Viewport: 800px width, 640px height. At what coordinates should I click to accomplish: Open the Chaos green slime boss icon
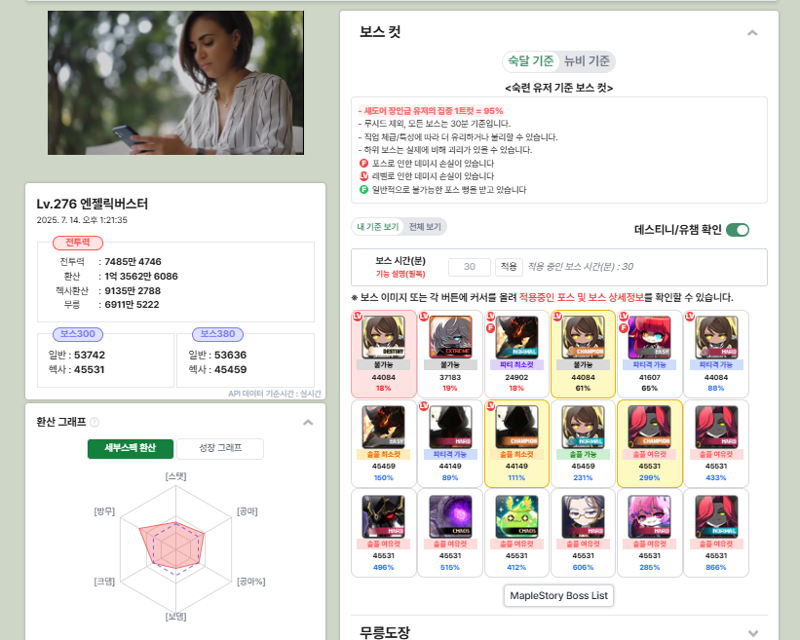516,516
